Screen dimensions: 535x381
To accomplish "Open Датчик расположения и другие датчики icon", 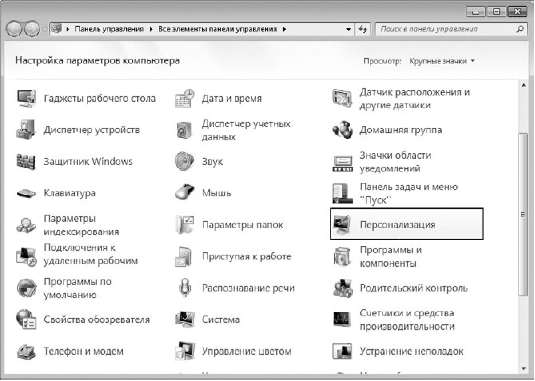I will point(342,99).
